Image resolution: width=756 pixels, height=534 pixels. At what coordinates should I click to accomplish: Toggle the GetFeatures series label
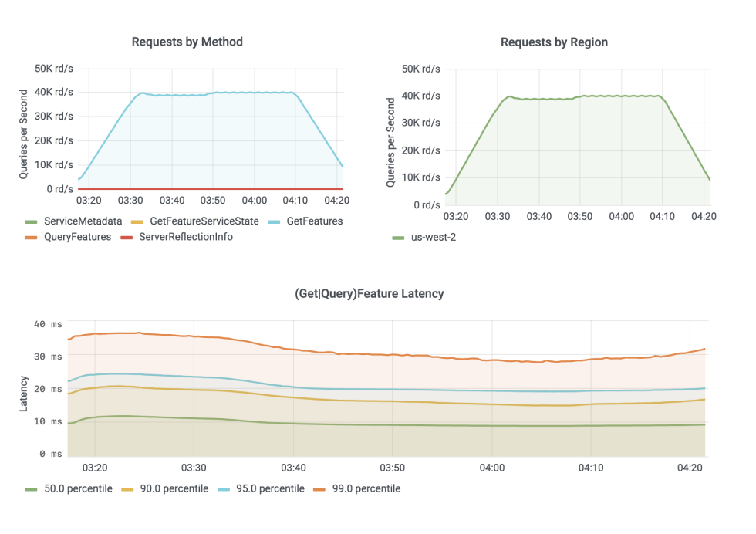click(x=315, y=221)
